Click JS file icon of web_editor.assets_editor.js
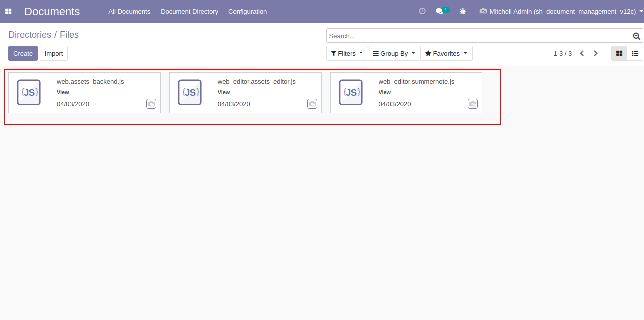 coord(190,92)
